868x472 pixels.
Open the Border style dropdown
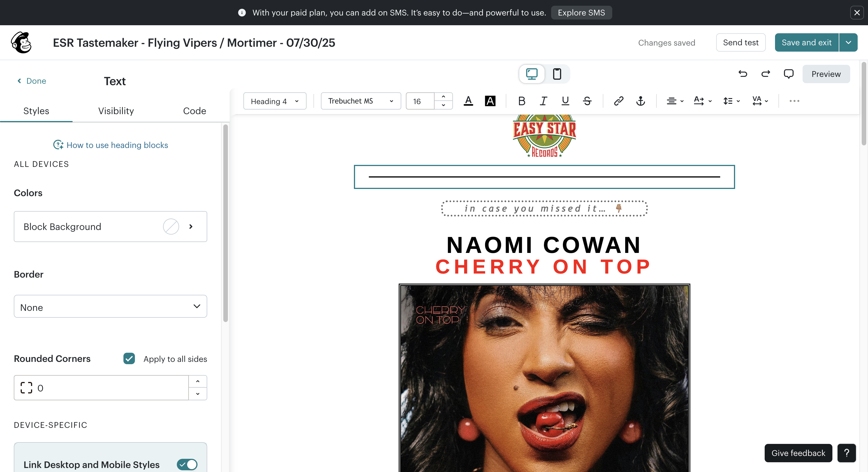pyautogui.click(x=110, y=306)
